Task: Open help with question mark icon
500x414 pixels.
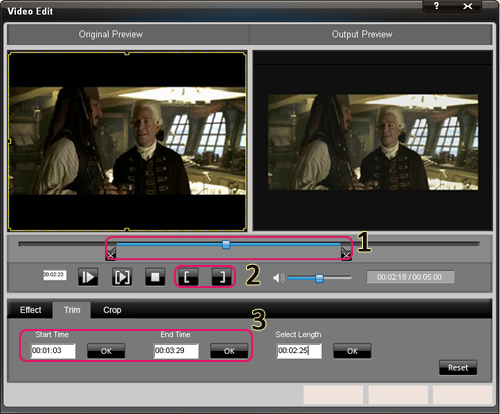Action: coord(436,6)
